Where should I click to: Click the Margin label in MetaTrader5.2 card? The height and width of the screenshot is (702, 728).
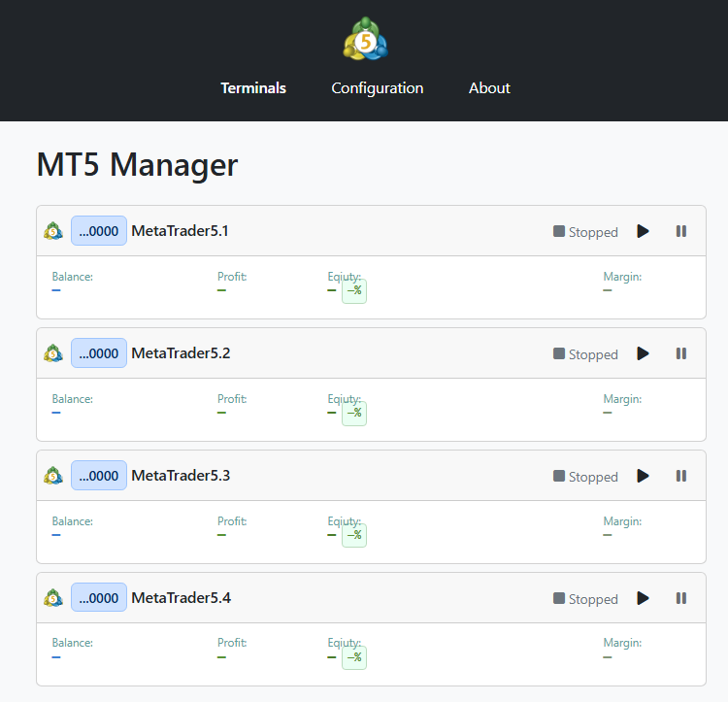pos(622,399)
